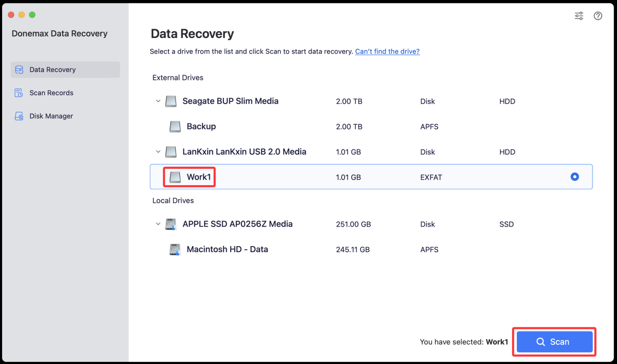The height and width of the screenshot is (364, 617).
Task: Open the preferences sliders icon top right
Action: (579, 16)
